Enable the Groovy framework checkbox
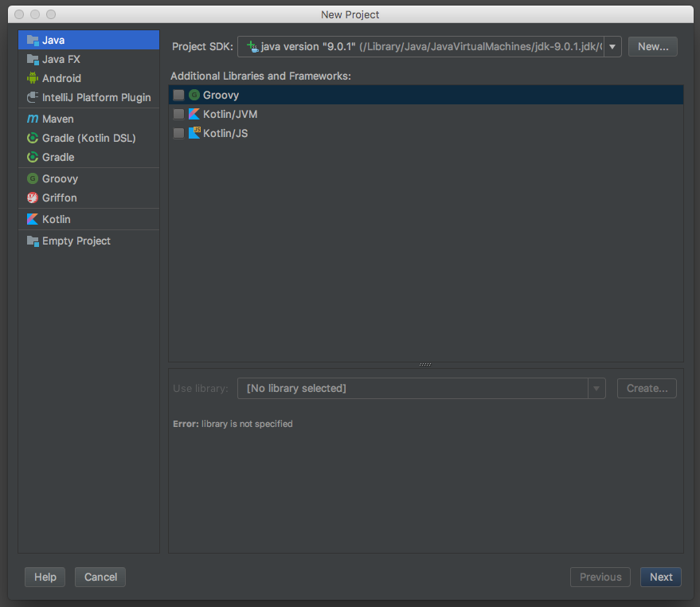Screen dimensions: 700x607 pyautogui.click(x=178, y=95)
